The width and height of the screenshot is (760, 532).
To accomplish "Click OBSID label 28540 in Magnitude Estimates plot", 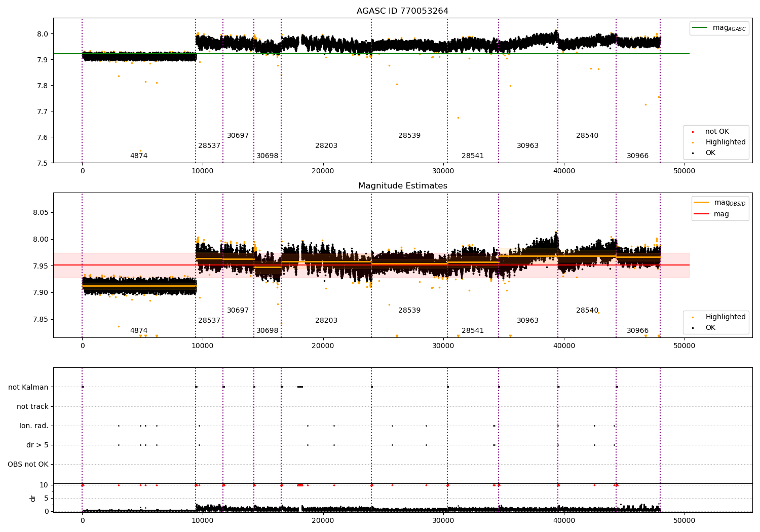I will [x=587, y=311].
